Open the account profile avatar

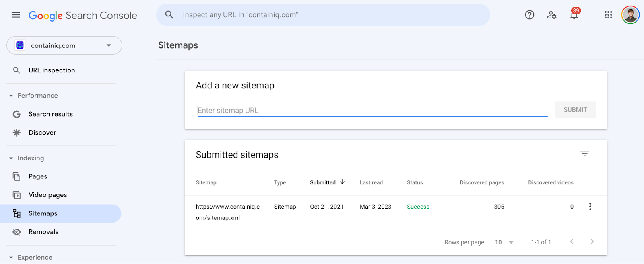click(630, 15)
